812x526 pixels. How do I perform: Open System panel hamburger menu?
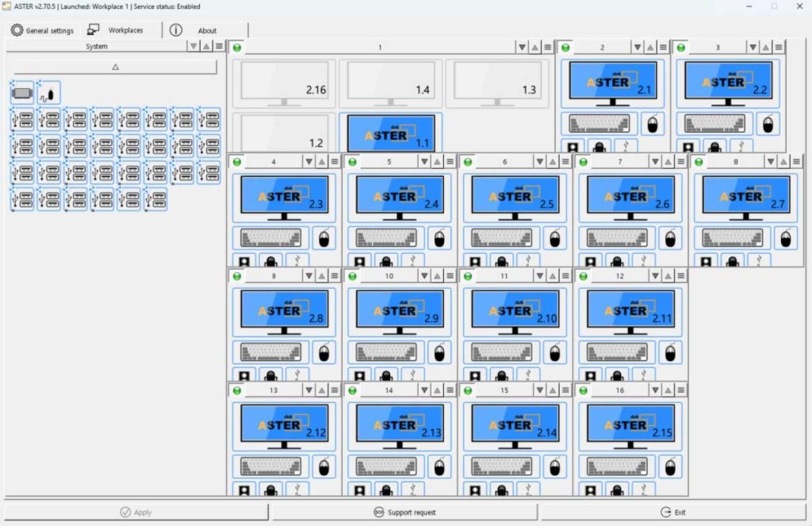[219, 46]
